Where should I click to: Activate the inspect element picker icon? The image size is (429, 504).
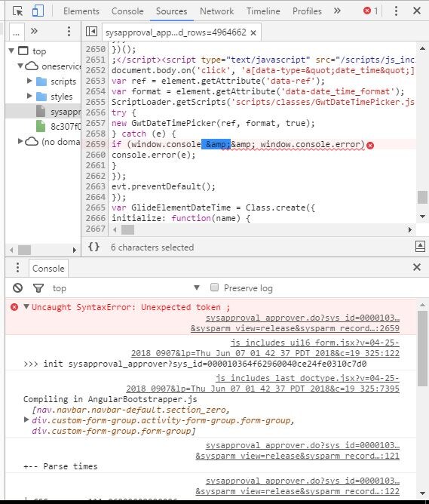click(18, 11)
